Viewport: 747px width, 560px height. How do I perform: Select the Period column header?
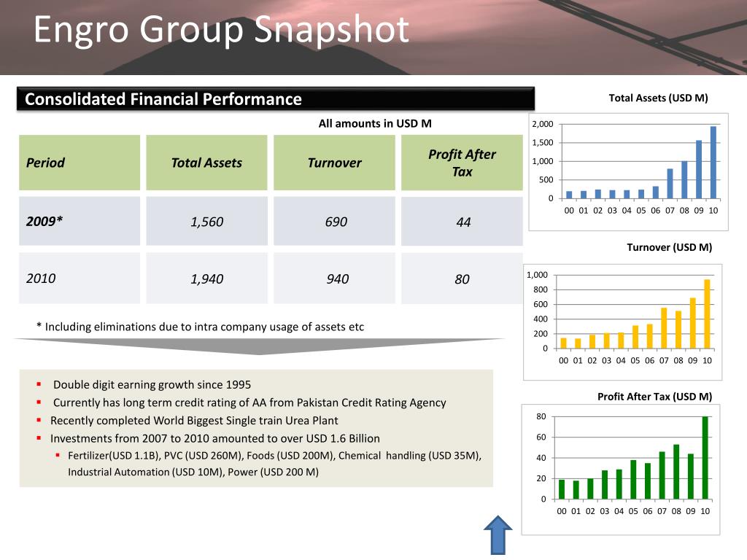point(80,163)
